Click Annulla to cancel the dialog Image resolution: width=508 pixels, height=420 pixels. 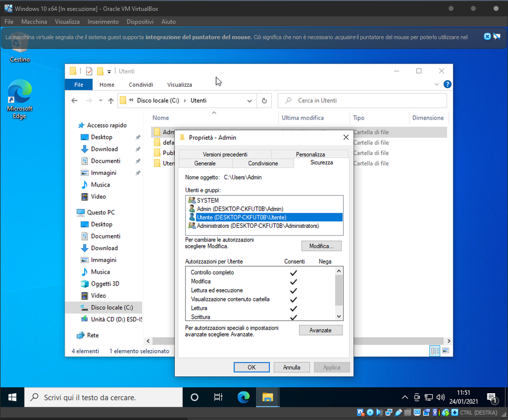click(x=292, y=367)
